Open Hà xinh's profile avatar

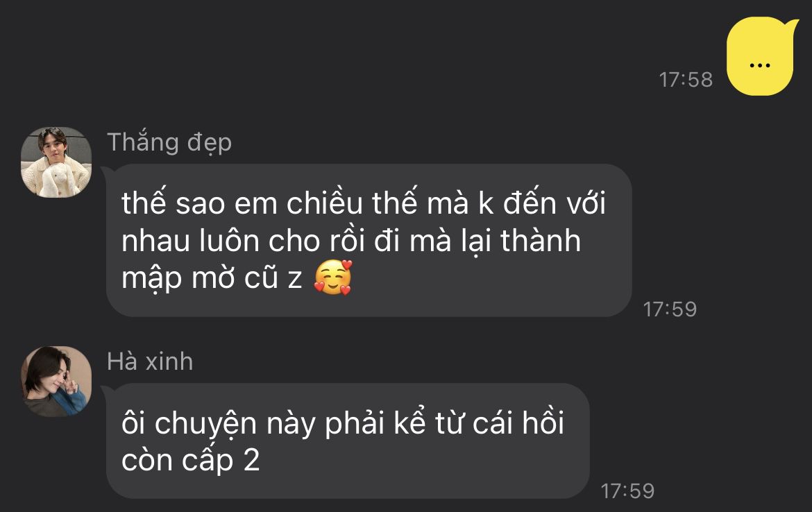point(56,382)
